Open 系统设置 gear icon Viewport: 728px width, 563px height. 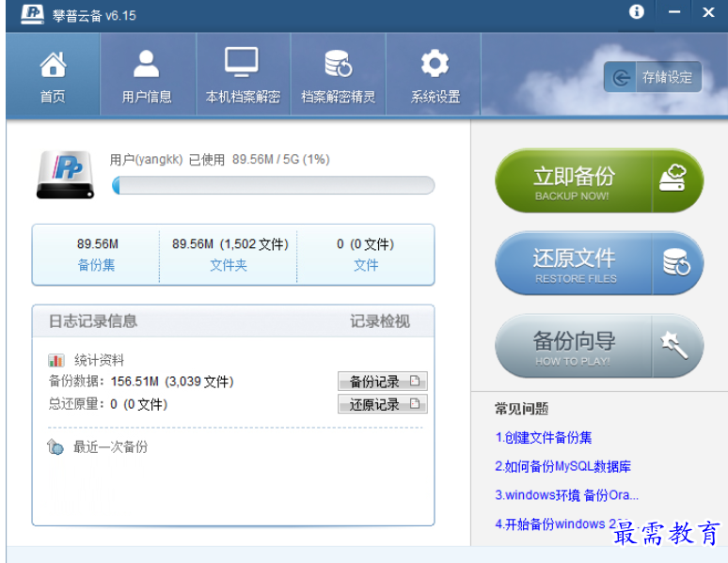point(435,64)
